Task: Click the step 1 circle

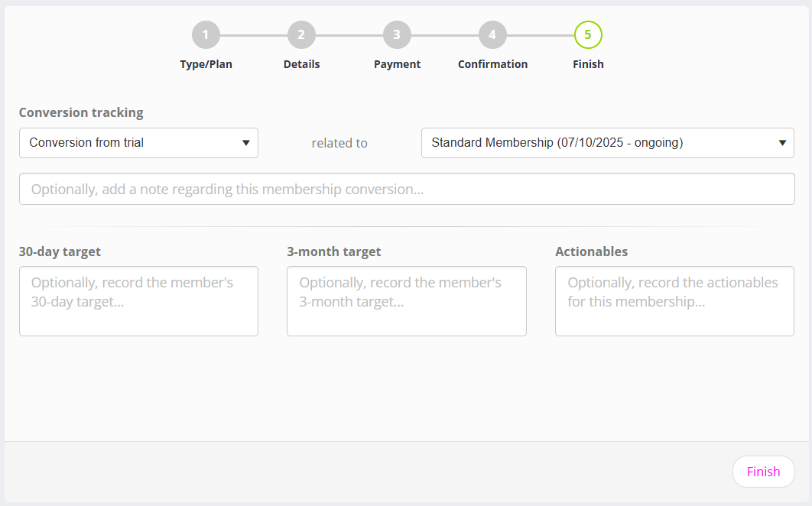Action: [x=206, y=34]
